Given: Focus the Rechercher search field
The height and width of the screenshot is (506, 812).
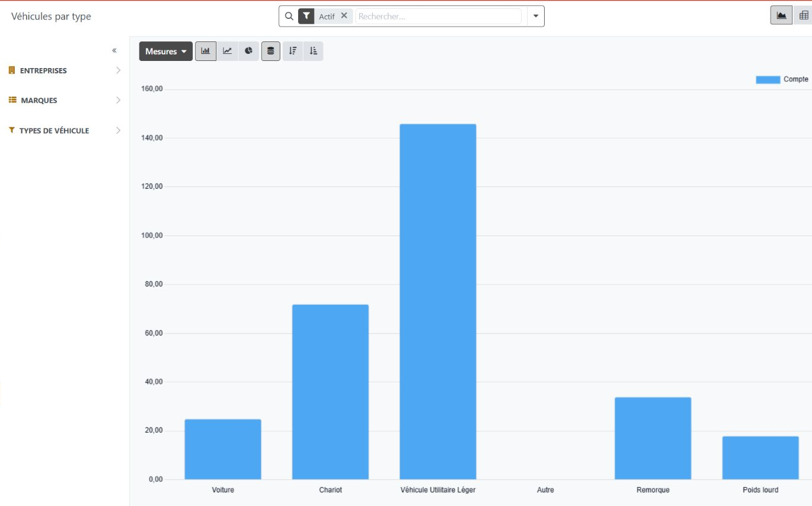Looking at the screenshot, I should coord(439,17).
